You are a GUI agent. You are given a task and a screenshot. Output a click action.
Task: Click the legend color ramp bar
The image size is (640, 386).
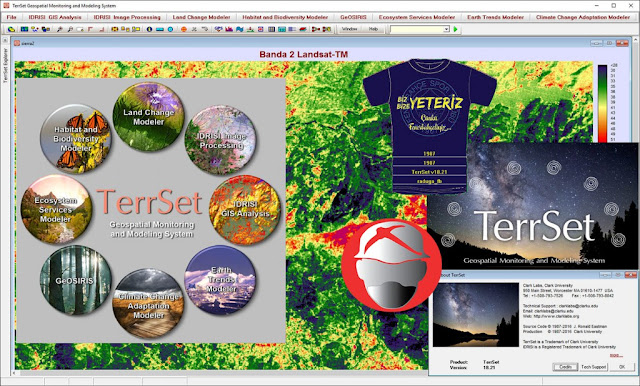[602, 104]
